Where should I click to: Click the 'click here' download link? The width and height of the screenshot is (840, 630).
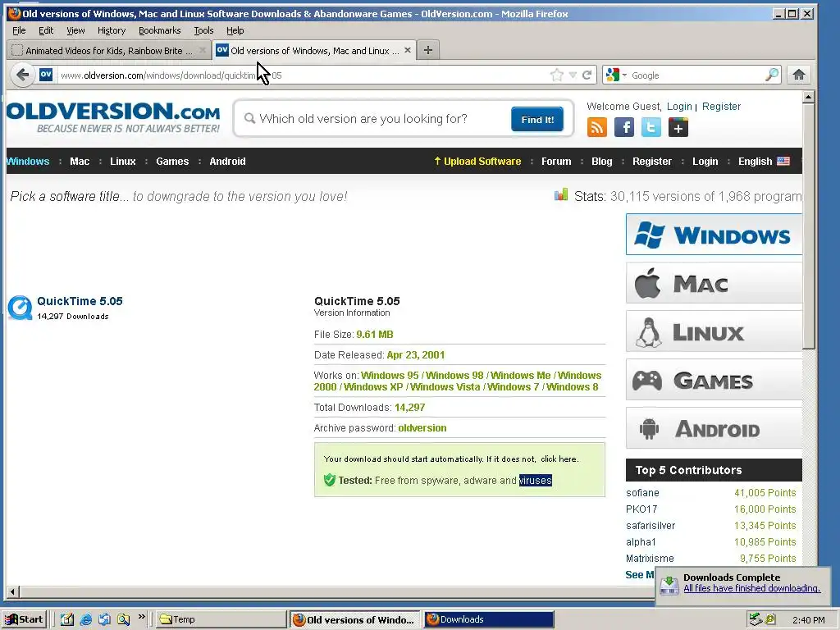pyautogui.click(x=559, y=459)
